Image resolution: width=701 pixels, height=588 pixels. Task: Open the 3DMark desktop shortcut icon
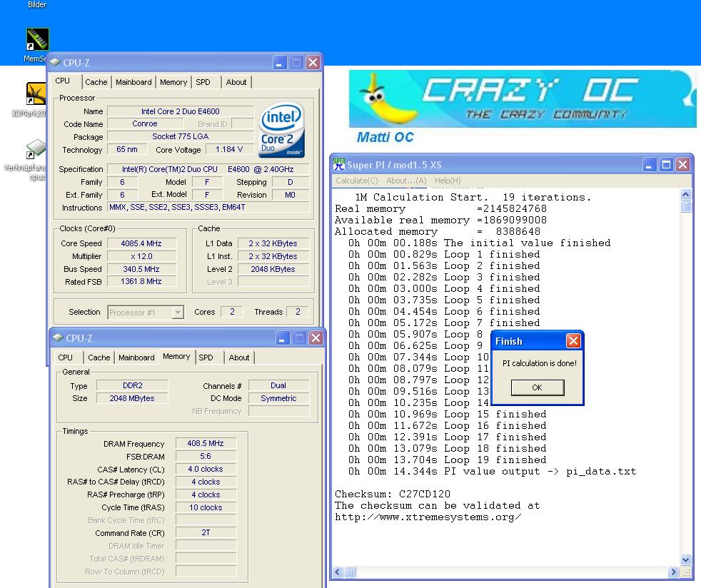point(36,93)
